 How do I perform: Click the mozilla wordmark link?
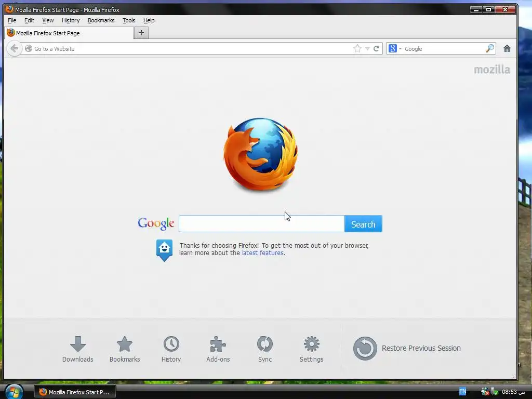[x=491, y=70]
